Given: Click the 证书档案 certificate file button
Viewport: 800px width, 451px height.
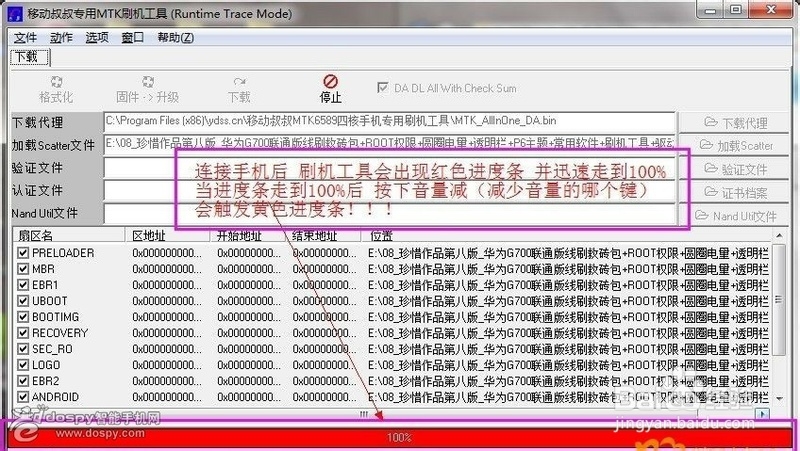Looking at the screenshot, I should (x=735, y=192).
